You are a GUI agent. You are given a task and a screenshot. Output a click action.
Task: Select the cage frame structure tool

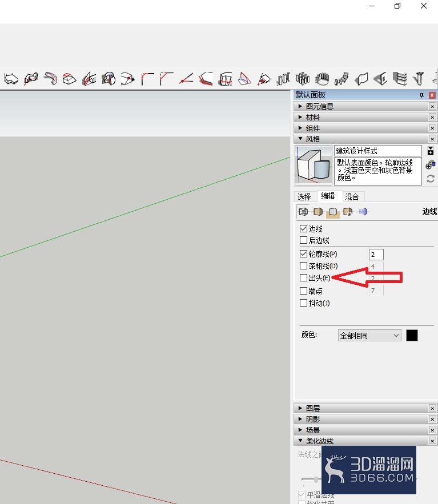[225, 78]
